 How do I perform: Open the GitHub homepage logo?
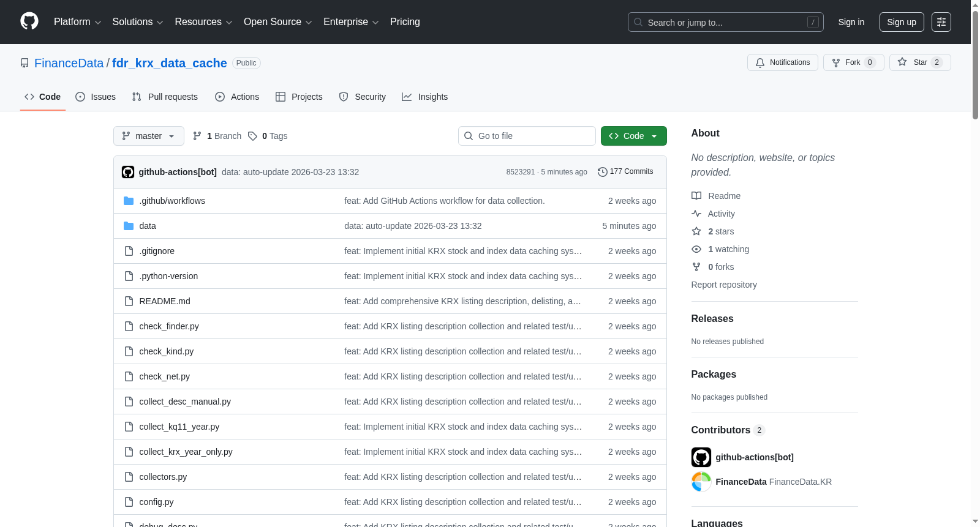(x=29, y=21)
